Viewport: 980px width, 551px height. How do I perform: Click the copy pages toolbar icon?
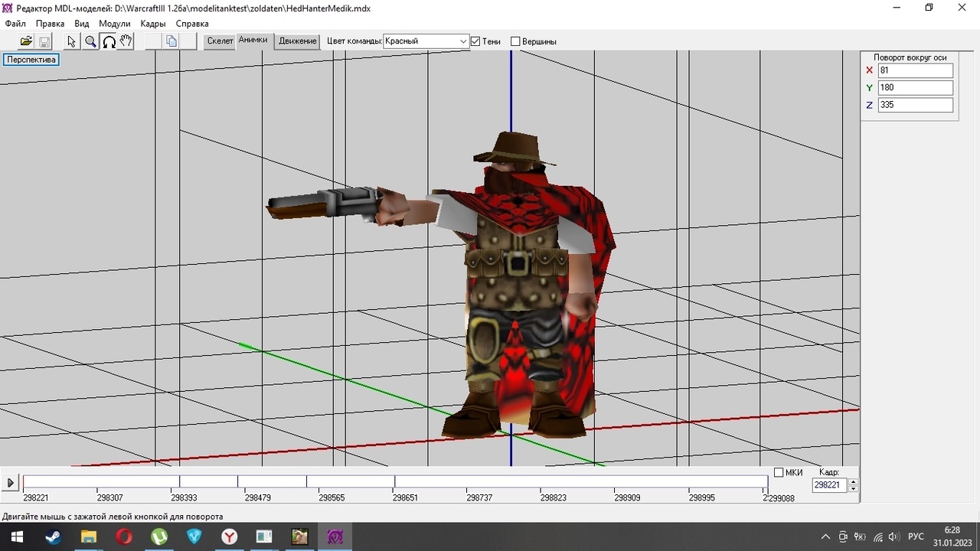pos(171,41)
